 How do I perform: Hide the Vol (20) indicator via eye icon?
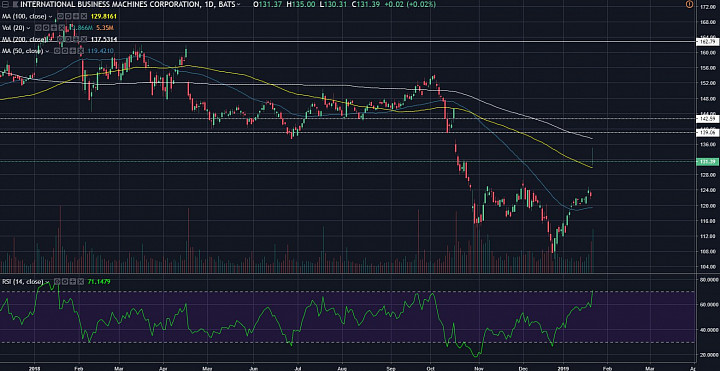point(38,28)
